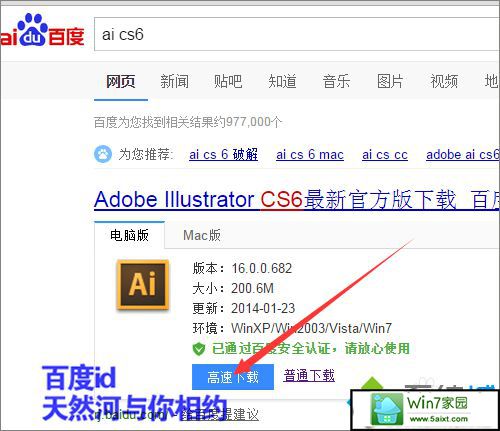500x431 pixels.
Task: Open the 贴吧 tab
Action: pos(228,81)
